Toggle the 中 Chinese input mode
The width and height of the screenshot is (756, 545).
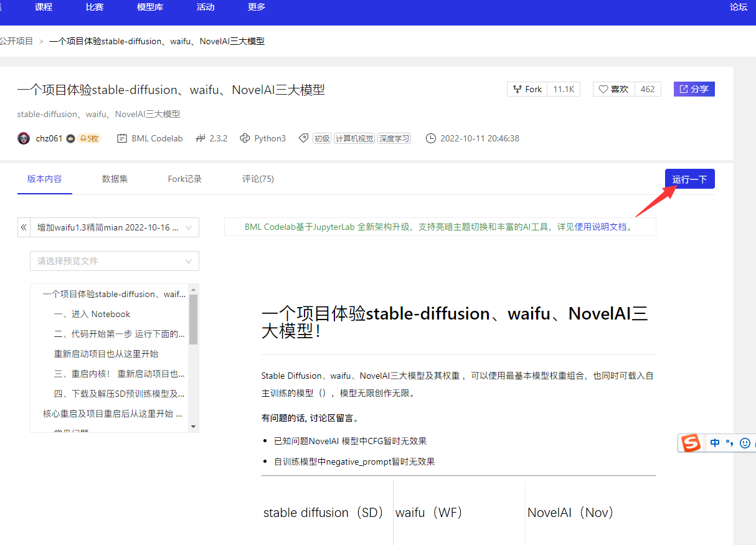click(715, 443)
